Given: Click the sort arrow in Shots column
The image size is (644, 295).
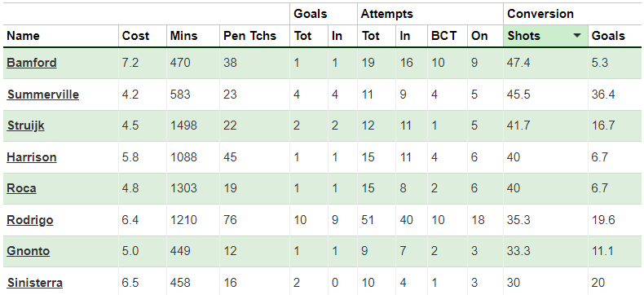Looking at the screenshot, I should click(577, 36).
